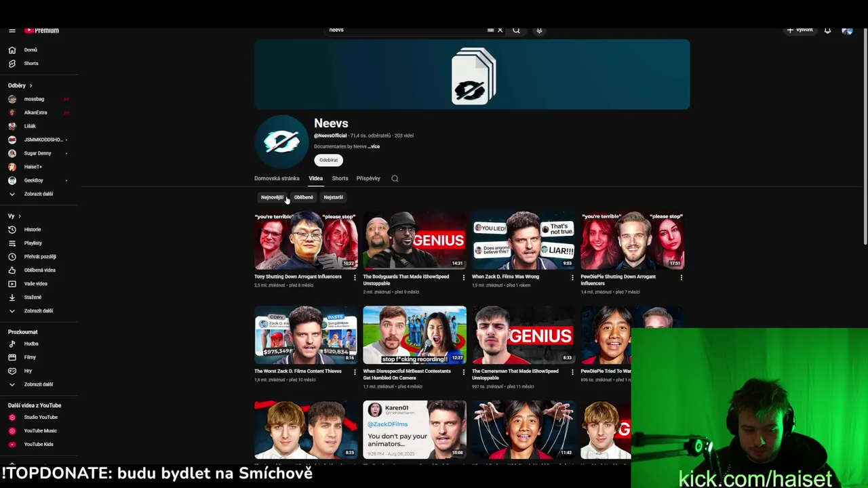868x488 pixels.
Task: Select the Oblíbené sort chip
Action: (x=303, y=197)
